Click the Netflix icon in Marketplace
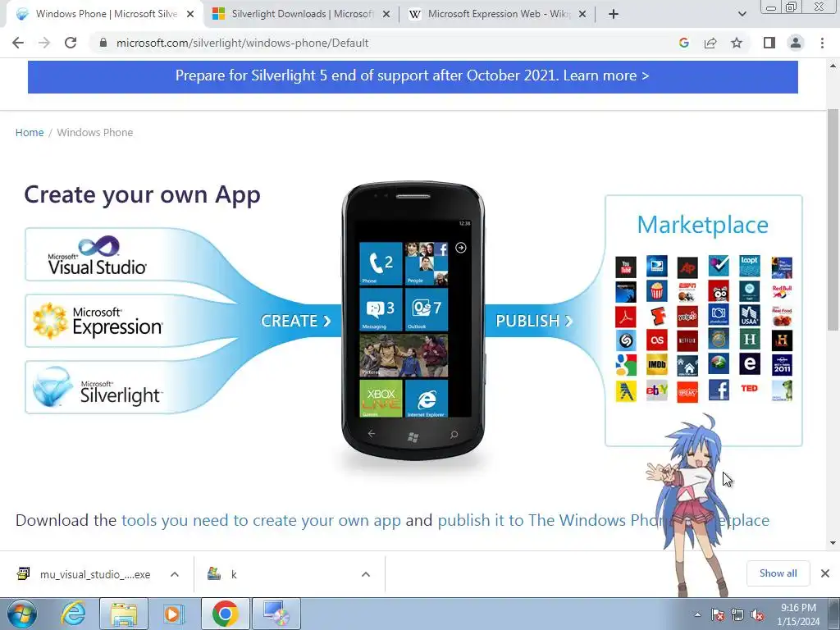Viewport: 840px width, 630px height. 687,340
